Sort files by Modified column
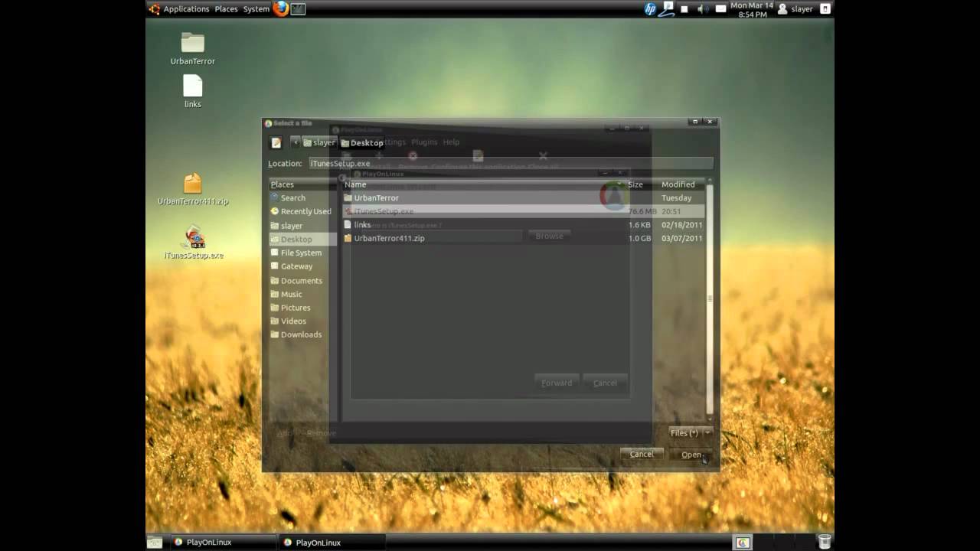 tap(681, 184)
